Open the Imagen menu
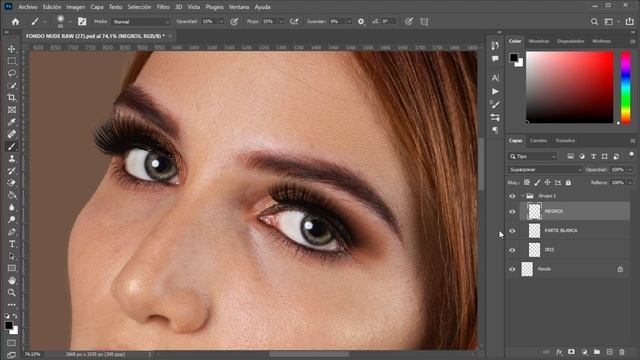 (x=76, y=7)
